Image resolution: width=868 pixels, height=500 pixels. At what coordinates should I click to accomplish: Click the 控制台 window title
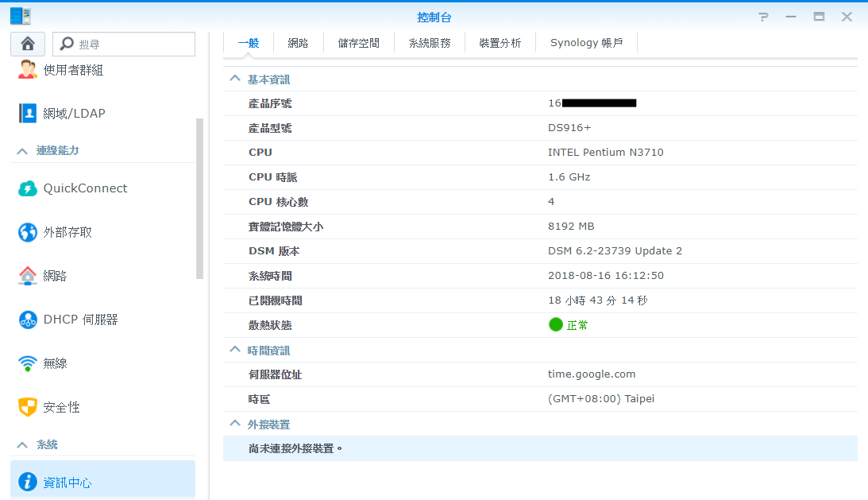[434, 17]
